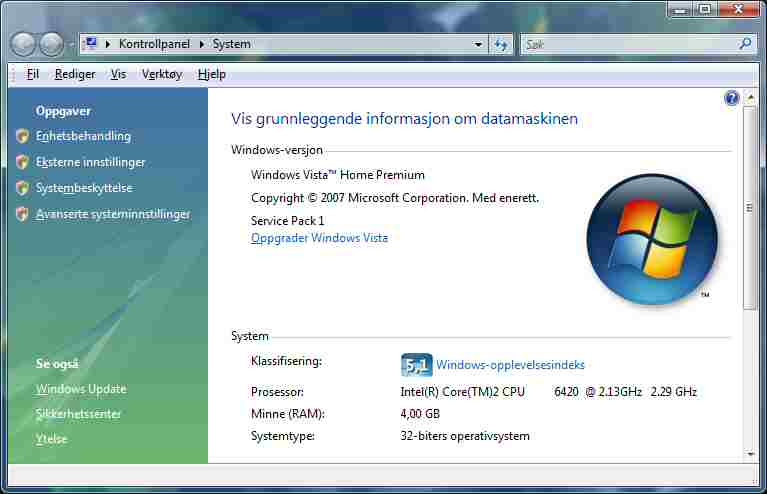
Task: Click the Back navigation arrow button
Action: coord(23,44)
